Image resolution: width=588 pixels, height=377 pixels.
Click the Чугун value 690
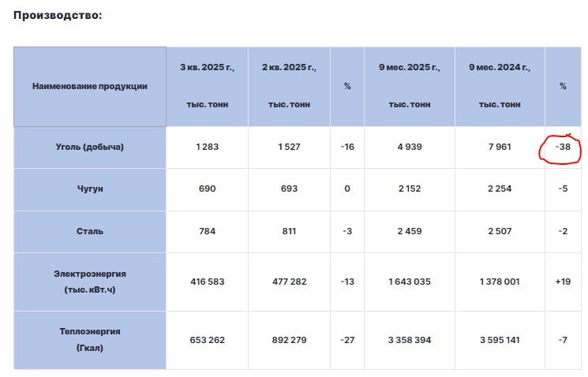coord(207,188)
